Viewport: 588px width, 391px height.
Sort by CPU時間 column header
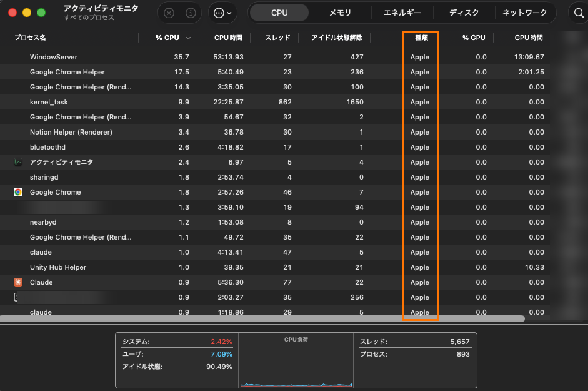click(228, 38)
